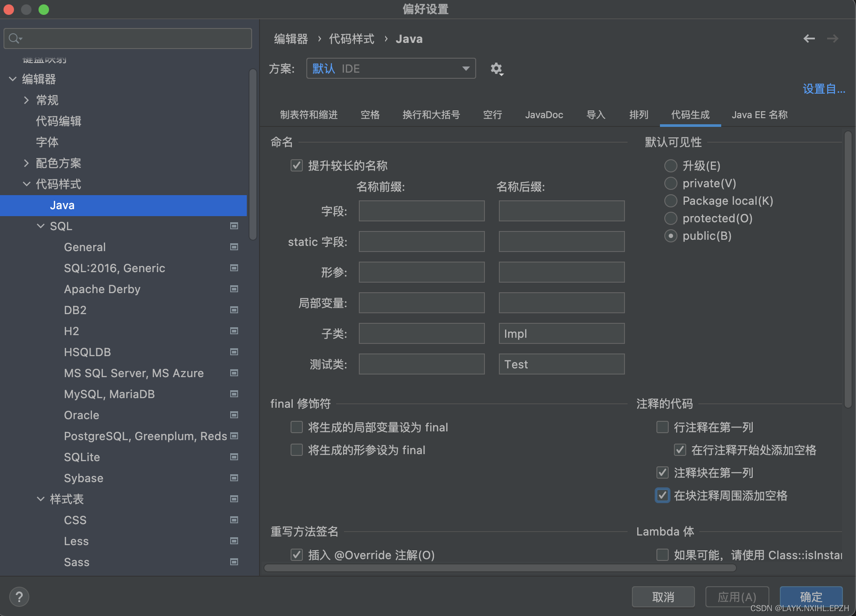Viewport: 856px width, 616px height.
Task: Click the icon beside CSS
Action: [234, 520]
